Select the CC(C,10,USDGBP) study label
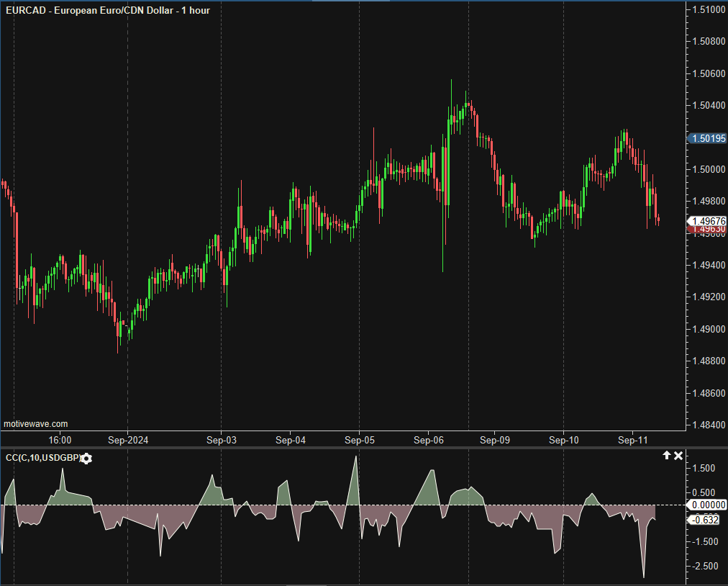Image resolution: width=728 pixels, height=586 pixels. click(41, 459)
